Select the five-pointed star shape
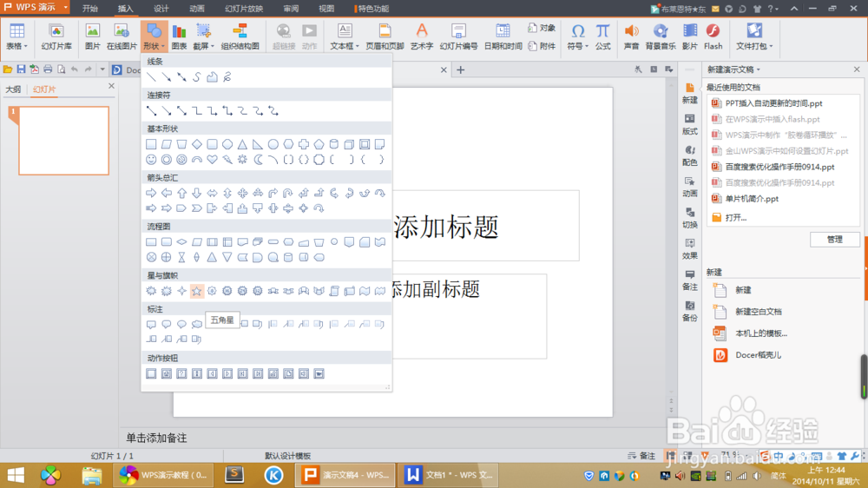Image resolution: width=868 pixels, height=488 pixels. pyautogui.click(x=196, y=291)
